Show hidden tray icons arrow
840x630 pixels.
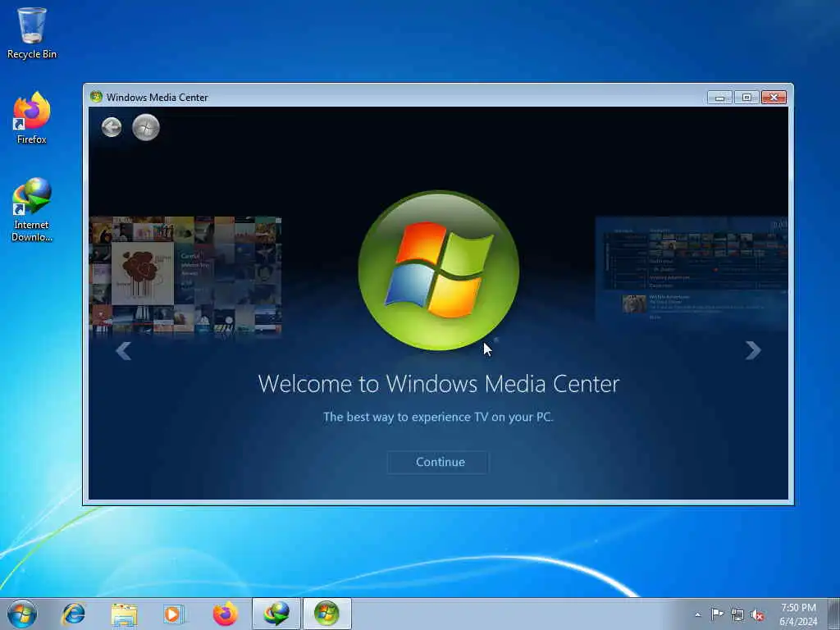697,615
